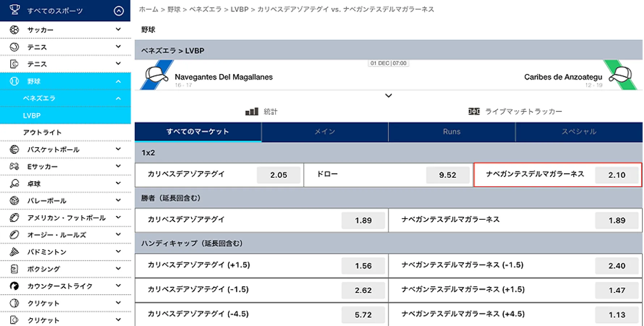The height and width of the screenshot is (326, 644).
Task: Expand the アメリカン・フットボール chevron
Action: point(118,217)
